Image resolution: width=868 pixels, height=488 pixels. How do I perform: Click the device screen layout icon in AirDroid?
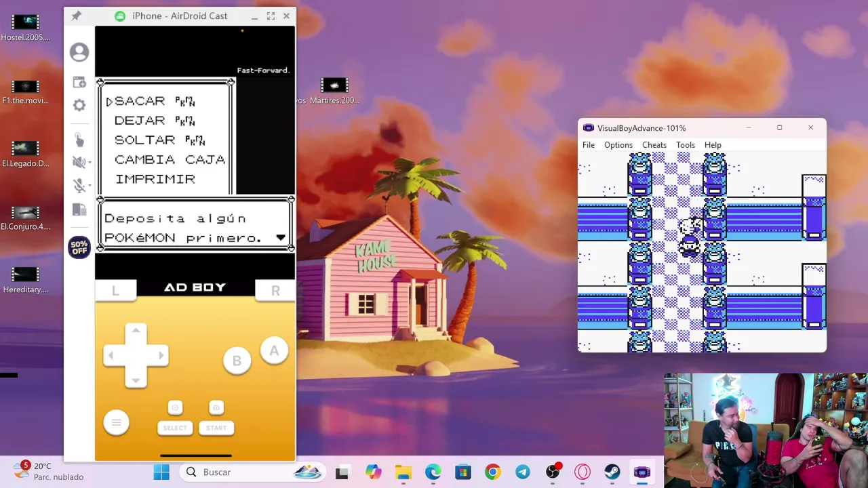79,210
